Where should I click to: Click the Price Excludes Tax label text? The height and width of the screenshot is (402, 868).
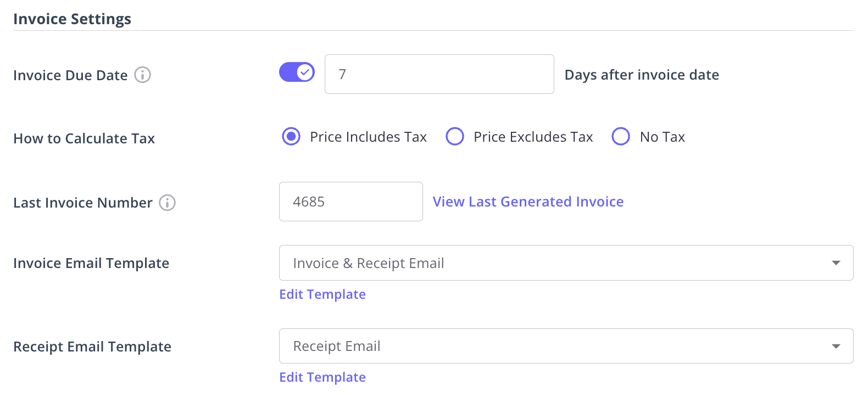click(533, 137)
